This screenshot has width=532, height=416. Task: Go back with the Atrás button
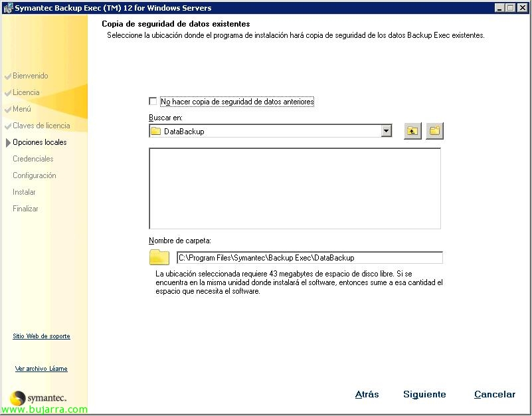(367, 394)
